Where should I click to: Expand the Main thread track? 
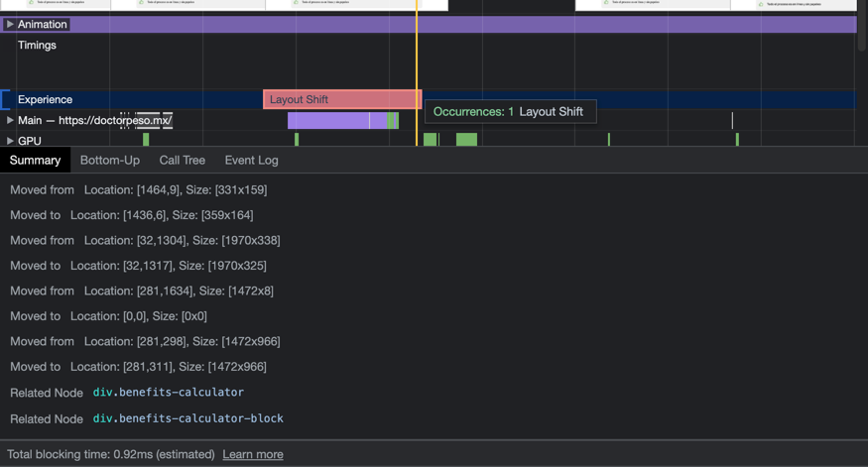pos(9,120)
